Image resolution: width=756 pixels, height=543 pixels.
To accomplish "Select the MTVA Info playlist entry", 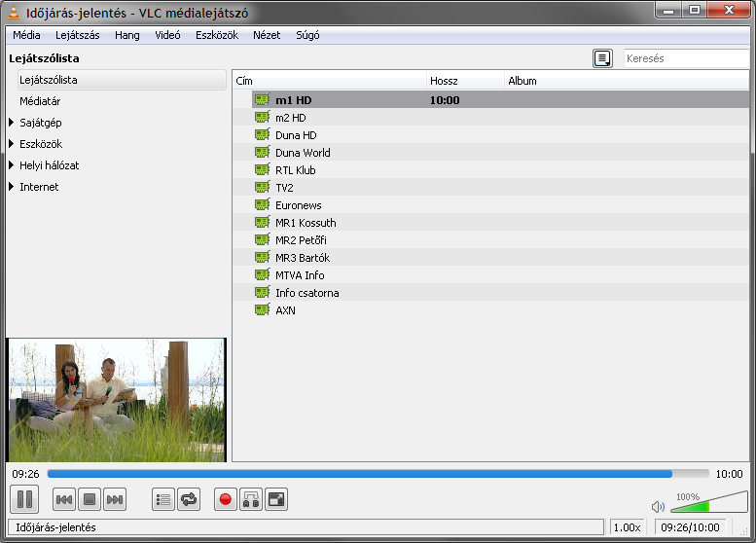I will 490,275.
